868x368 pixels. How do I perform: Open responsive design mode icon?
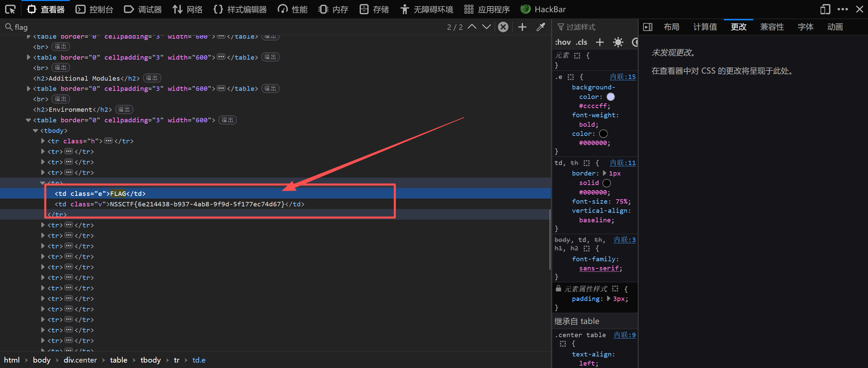click(x=825, y=9)
